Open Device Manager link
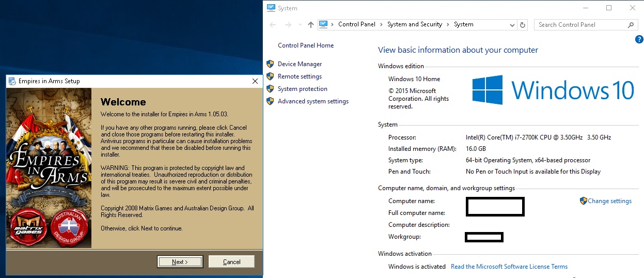This screenshot has width=644, height=278. 300,64
